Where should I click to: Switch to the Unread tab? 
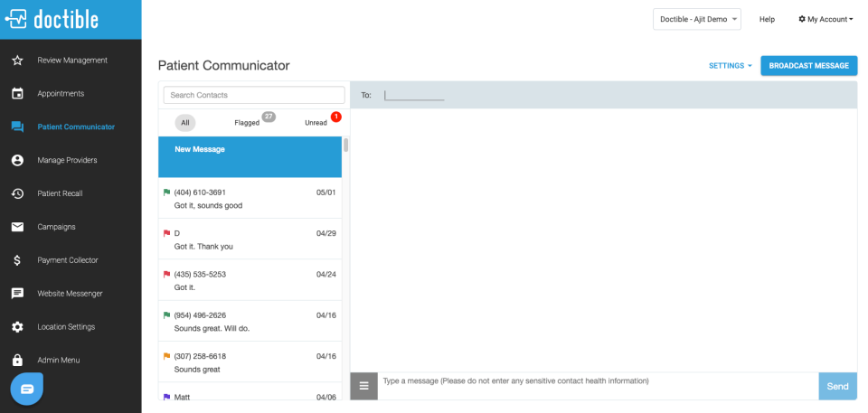pos(316,122)
